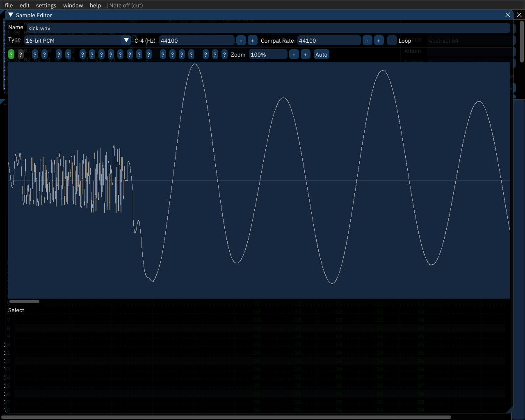The width and height of the screenshot is (525, 420).
Task: Click the C-4 (Hz) field showing 44100
Action: tap(197, 41)
